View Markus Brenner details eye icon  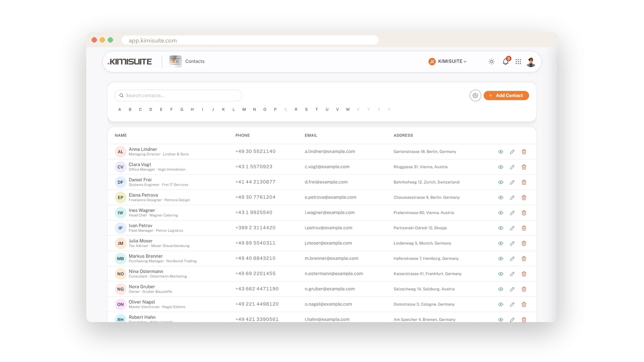(x=501, y=258)
